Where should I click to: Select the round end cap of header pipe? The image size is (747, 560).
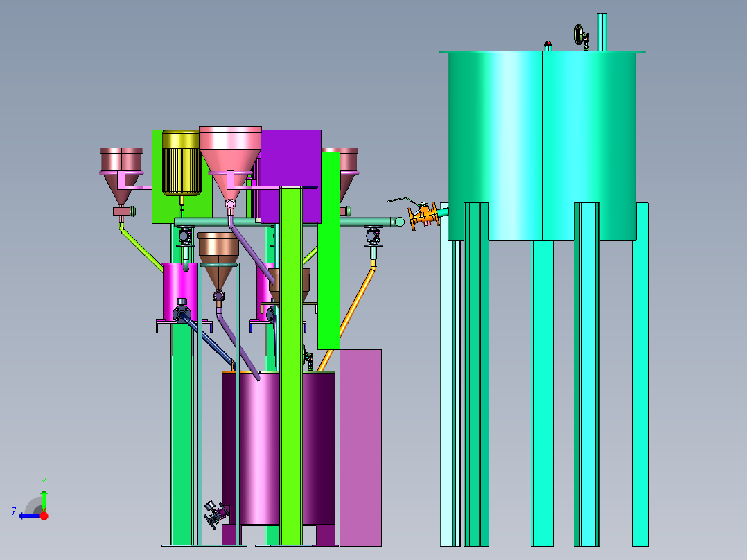tap(399, 222)
